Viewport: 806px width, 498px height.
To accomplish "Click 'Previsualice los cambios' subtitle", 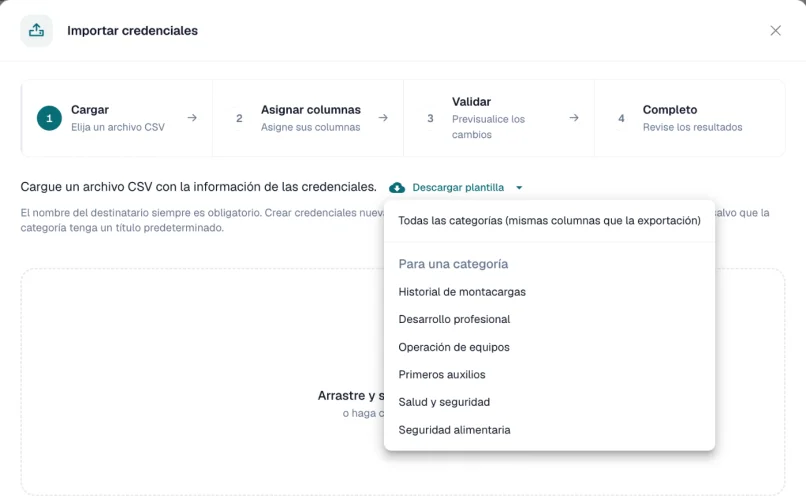I will pos(488,126).
